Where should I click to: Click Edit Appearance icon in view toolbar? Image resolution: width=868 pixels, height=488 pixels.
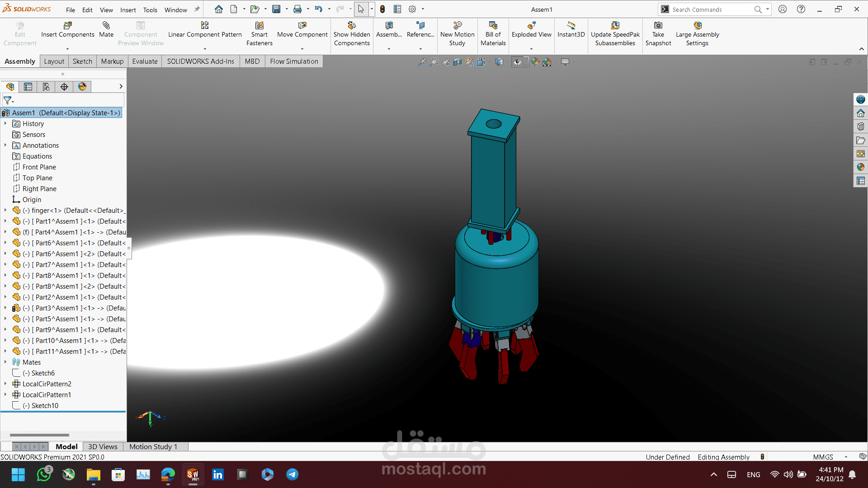[535, 62]
